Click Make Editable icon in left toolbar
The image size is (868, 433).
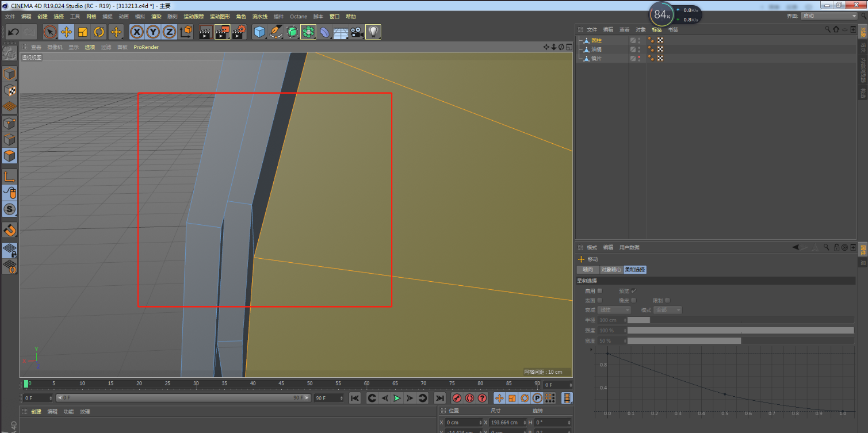tap(10, 53)
